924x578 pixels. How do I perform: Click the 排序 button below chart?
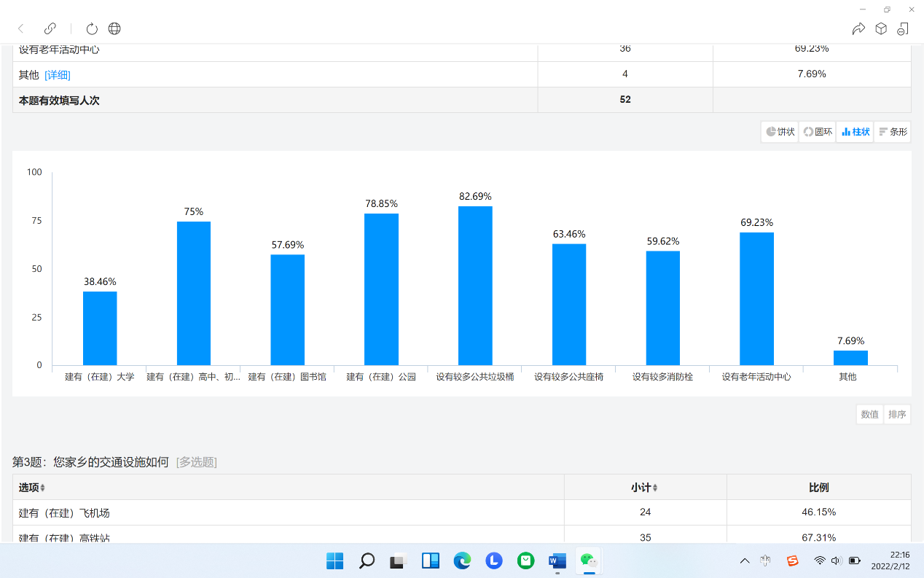(x=897, y=414)
